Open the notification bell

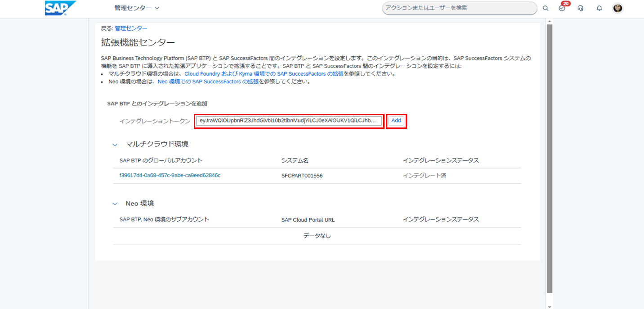(599, 8)
